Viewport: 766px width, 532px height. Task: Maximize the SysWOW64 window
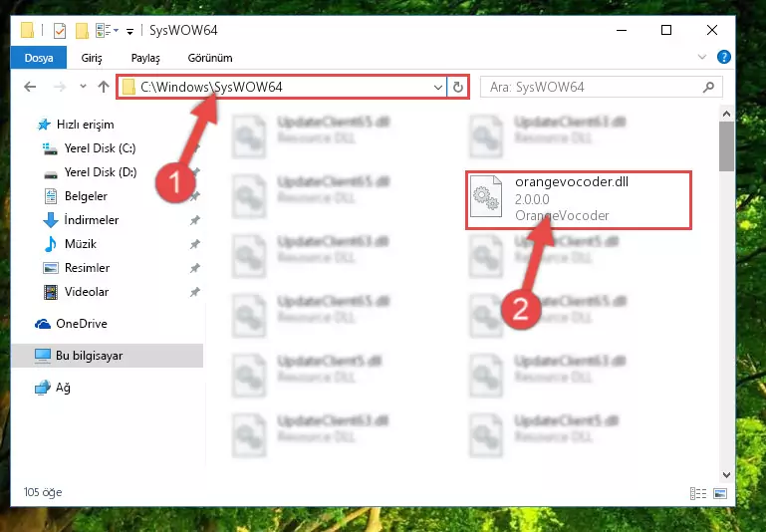click(x=666, y=30)
